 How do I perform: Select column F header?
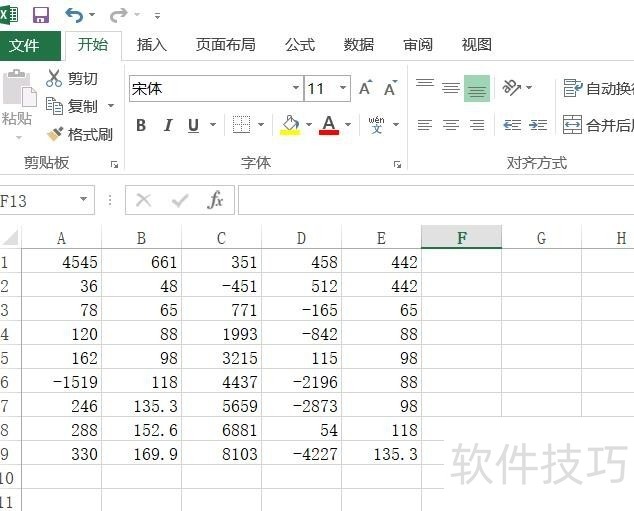coord(461,237)
